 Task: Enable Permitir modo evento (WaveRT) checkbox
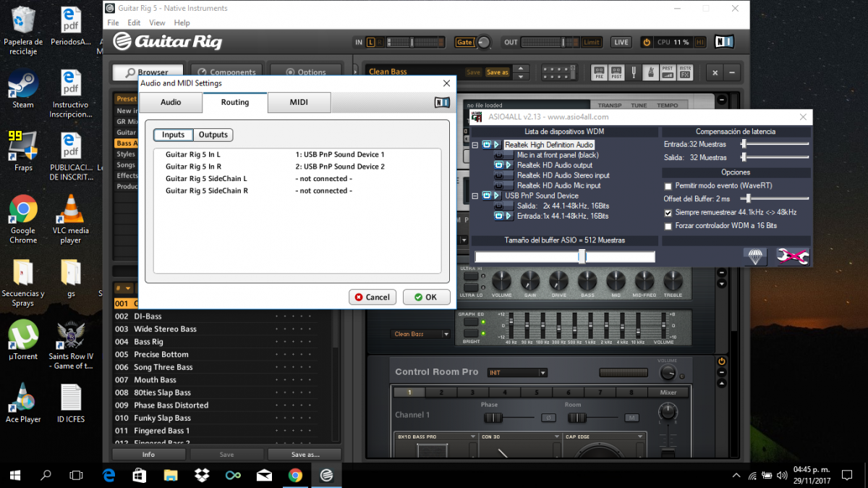point(668,186)
